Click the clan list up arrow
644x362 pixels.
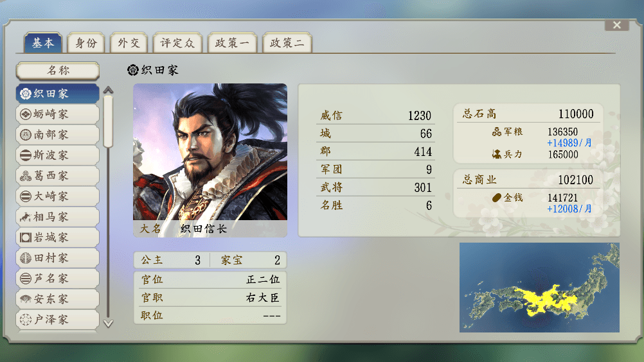(108, 90)
